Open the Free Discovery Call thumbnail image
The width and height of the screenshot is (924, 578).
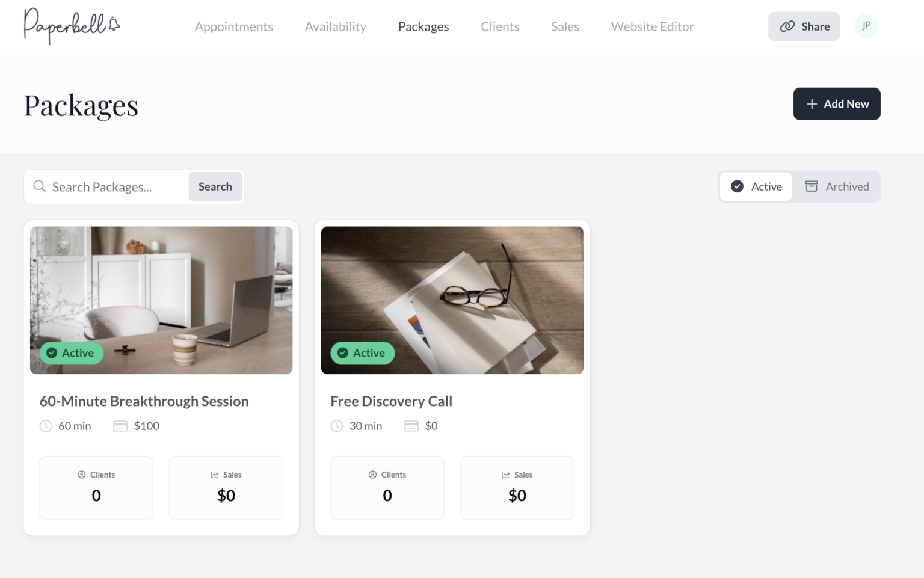coord(452,300)
